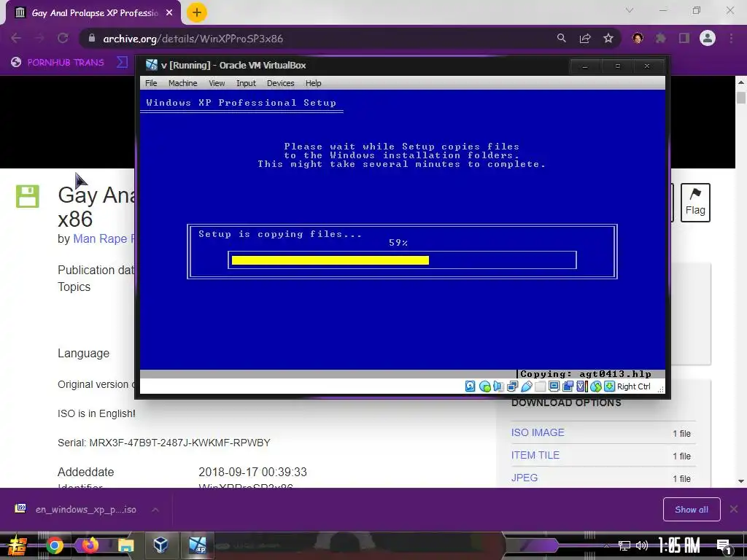Click the Setup copying files progress bar
This screenshot has height=560, width=747.
pyautogui.click(x=402, y=260)
